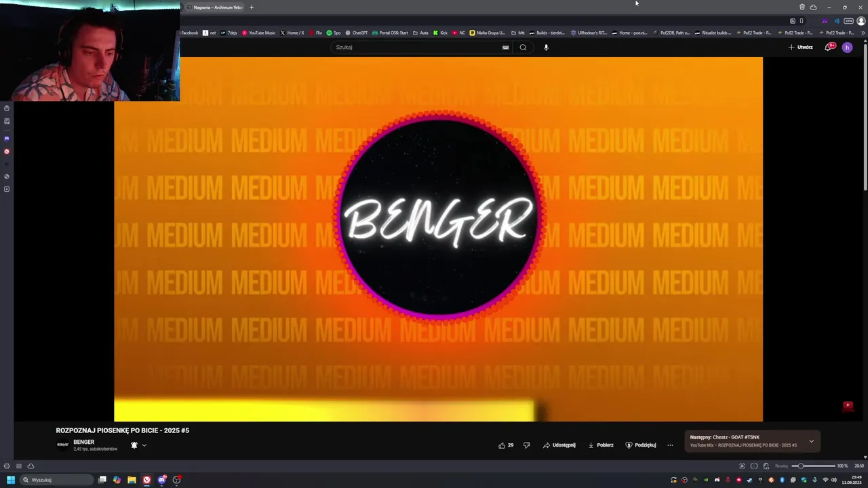Click the status bar cloud sync icon
The height and width of the screenshot is (488, 868).
coord(31,466)
